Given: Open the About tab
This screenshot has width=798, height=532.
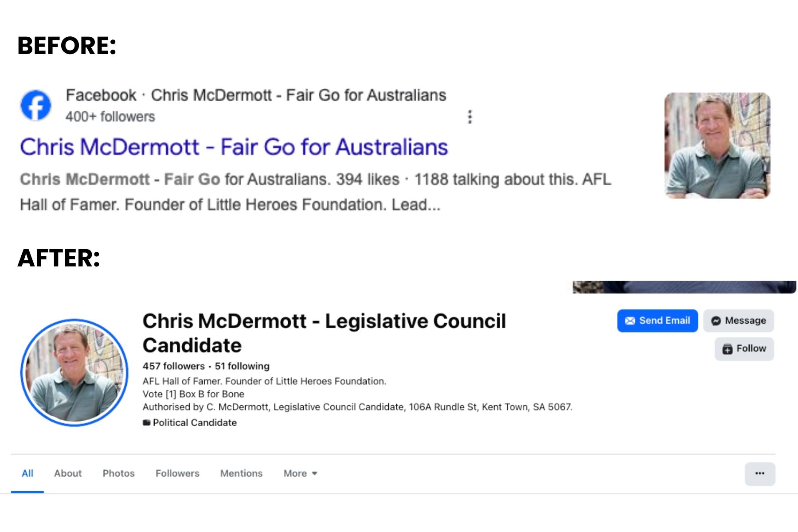Looking at the screenshot, I should click(68, 473).
